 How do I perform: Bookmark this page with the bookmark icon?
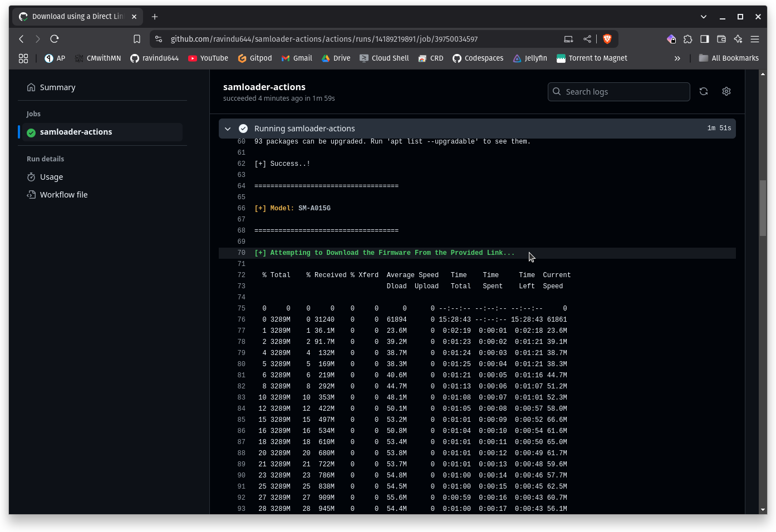[137, 39]
